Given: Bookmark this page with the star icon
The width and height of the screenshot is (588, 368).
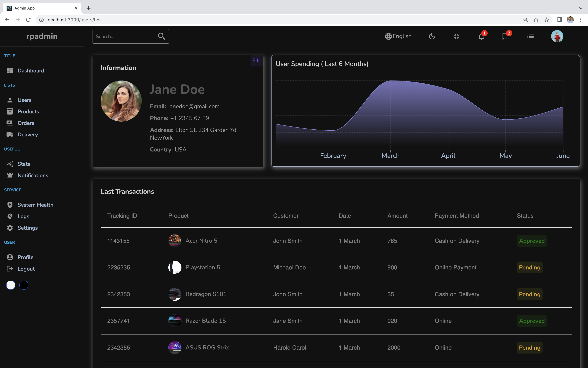Looking at the screenshot, I should click(546, 20).
